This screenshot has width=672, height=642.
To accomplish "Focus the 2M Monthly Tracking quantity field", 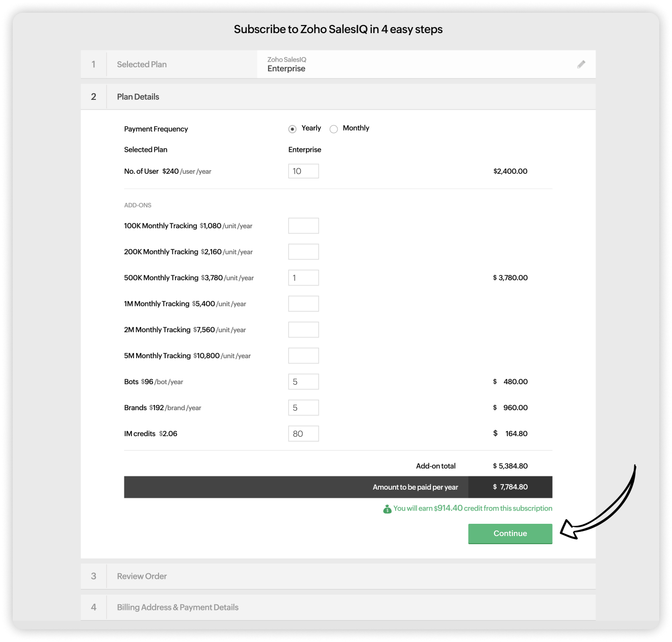I will [303, 330].
